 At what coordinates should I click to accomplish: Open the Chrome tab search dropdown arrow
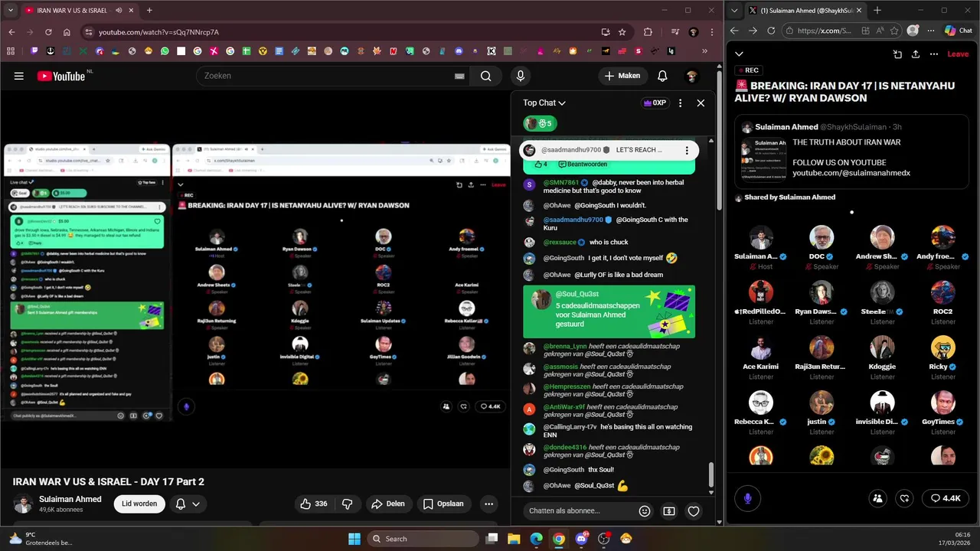pyautogui.click(x=10, y=10)
